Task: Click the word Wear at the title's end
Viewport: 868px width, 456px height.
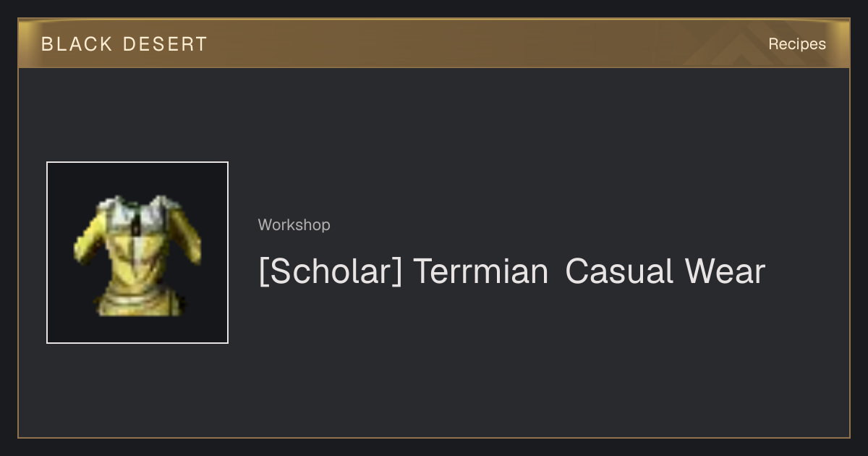Action: click(x=725, y=271)
